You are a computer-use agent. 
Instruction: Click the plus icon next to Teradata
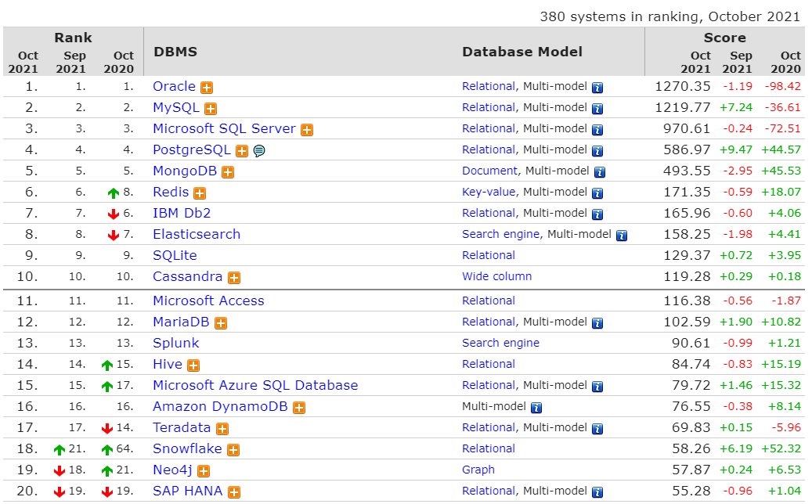click(222, 429)
